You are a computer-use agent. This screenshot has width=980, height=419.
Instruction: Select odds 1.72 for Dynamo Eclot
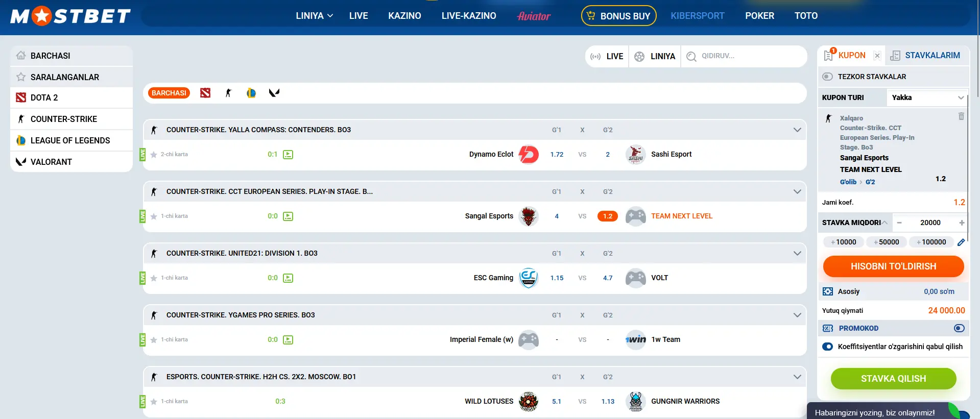pos(557,155)
